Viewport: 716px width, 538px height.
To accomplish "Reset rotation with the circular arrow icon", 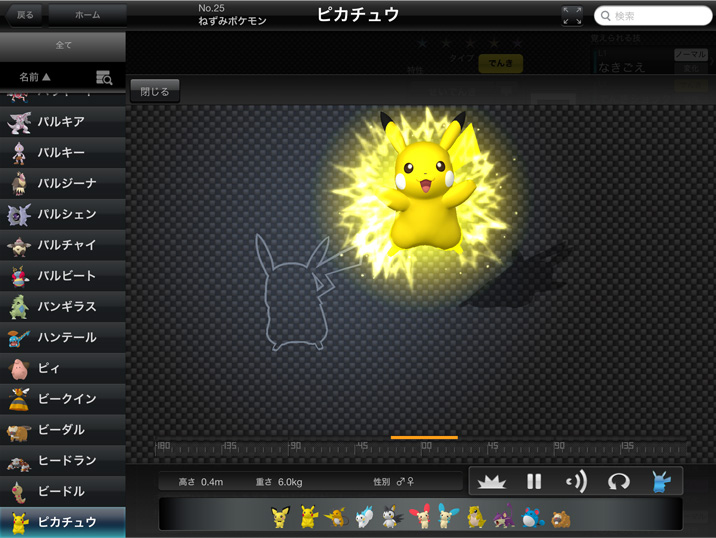I will [x=619, y=481].
